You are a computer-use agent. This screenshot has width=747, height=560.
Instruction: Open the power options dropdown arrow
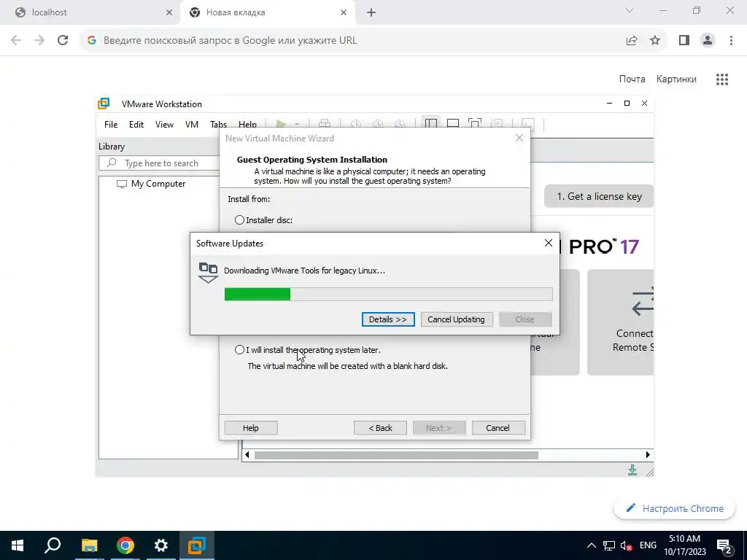click(x=296, y=124)
